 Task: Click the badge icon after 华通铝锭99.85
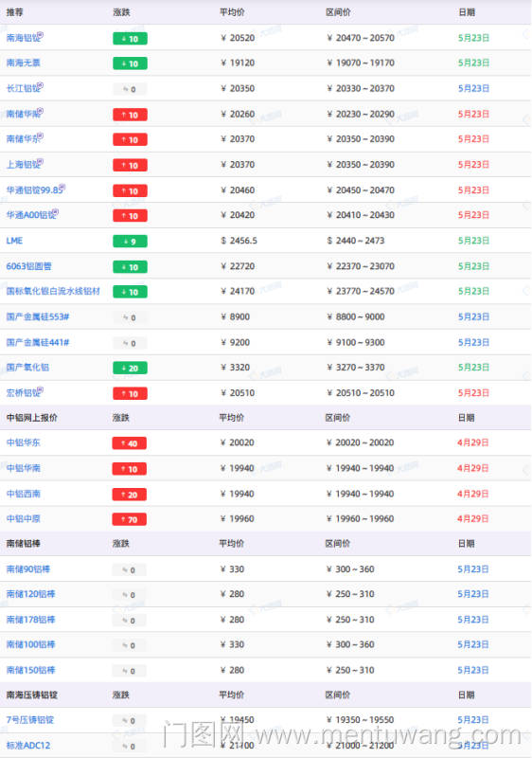point(62,187)
